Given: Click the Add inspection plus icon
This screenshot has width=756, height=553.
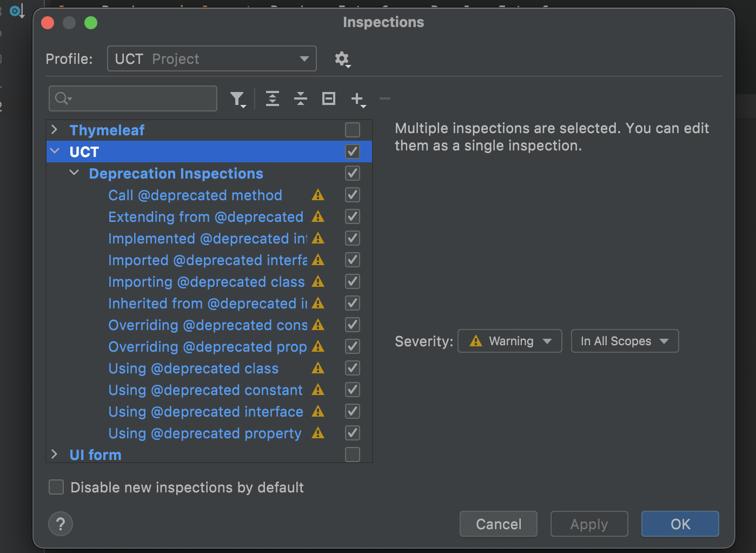Looking at the screenshot, I should click(x=358, y=99).
